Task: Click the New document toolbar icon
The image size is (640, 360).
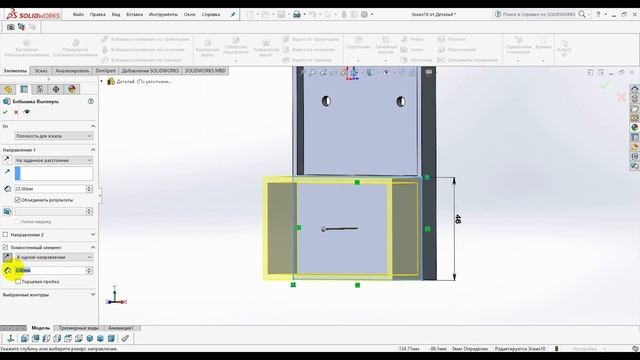Action: point(249,14)
